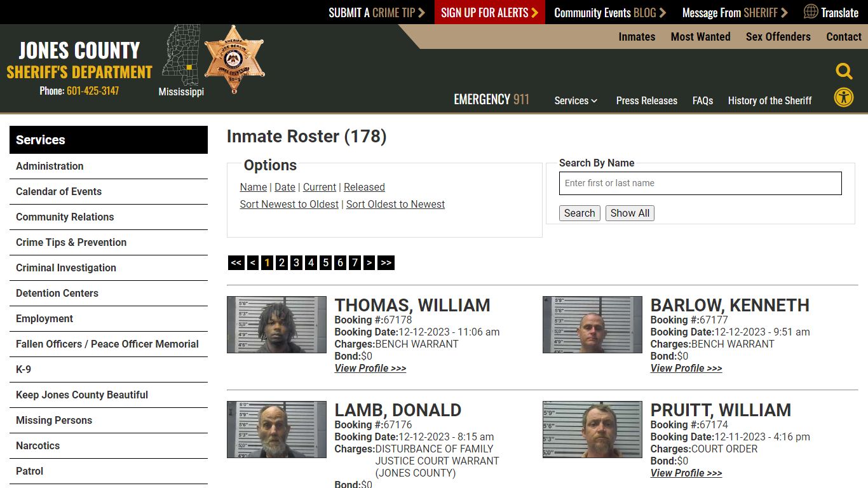Viewport: 868px width, 488px height.
Task: Expand the Services dropdown menu
Action: (x=576, y=100)
